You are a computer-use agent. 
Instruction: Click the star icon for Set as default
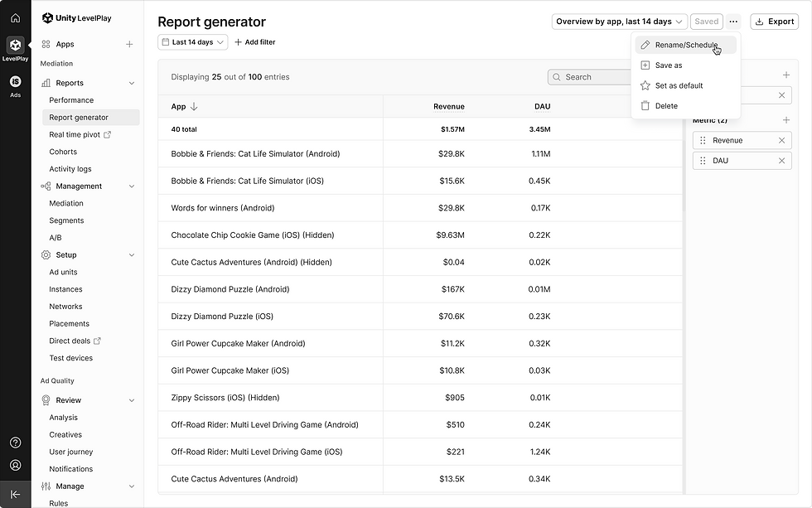(645, 85)
